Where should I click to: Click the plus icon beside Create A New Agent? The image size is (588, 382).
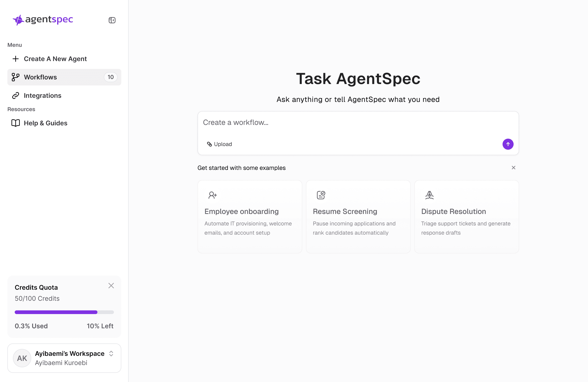tap(16, 59)
